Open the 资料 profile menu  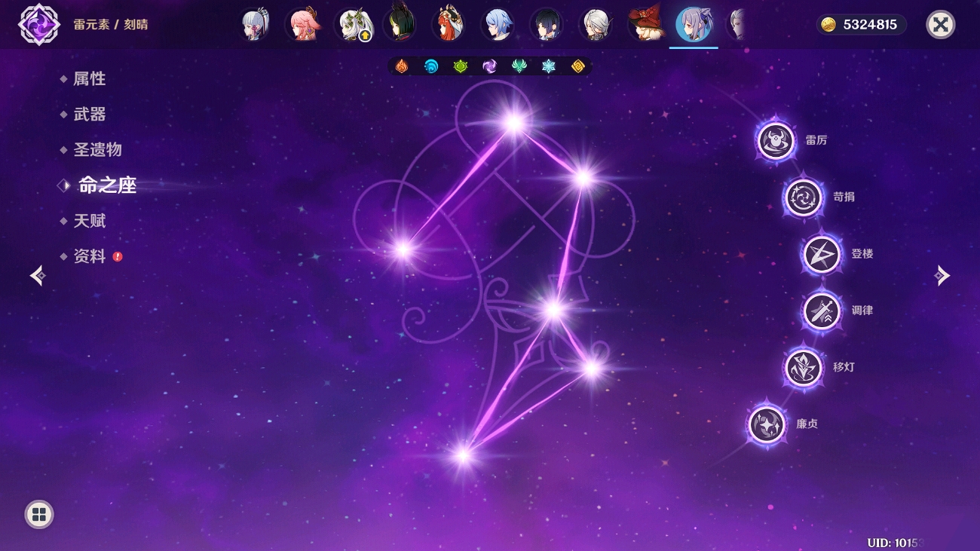[89, 256]
